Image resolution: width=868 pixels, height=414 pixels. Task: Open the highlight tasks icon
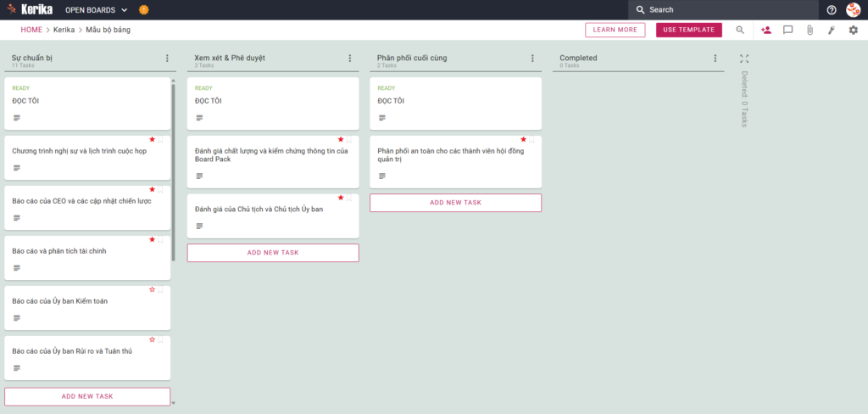point(831,30)
